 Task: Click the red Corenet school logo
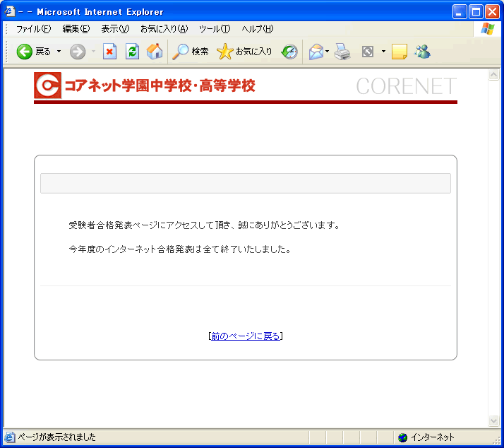click(47, 86)
